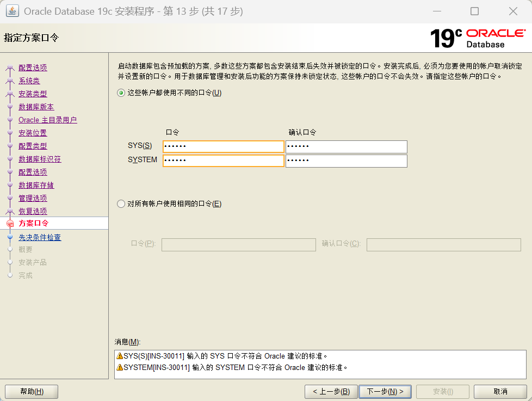
Task: Click the Oracle 19c Database logo
Action: [x=478, y=38]
